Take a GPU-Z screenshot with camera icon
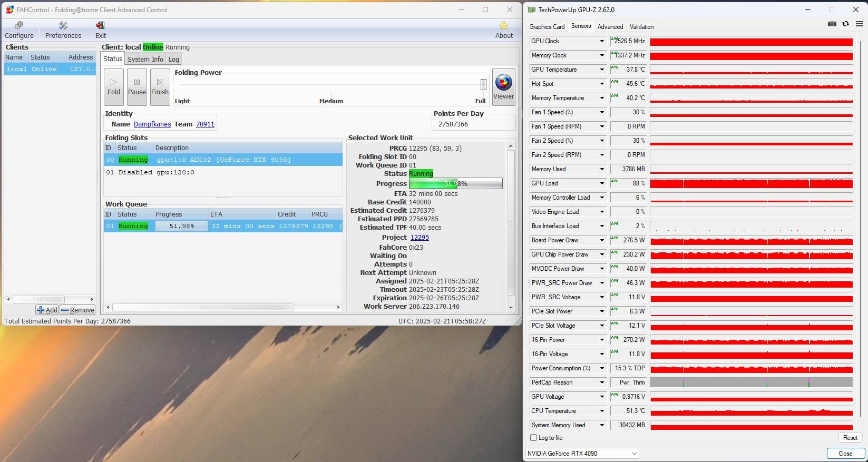The height and width of the screenshot is (462, 868). (x=832, y=24)
